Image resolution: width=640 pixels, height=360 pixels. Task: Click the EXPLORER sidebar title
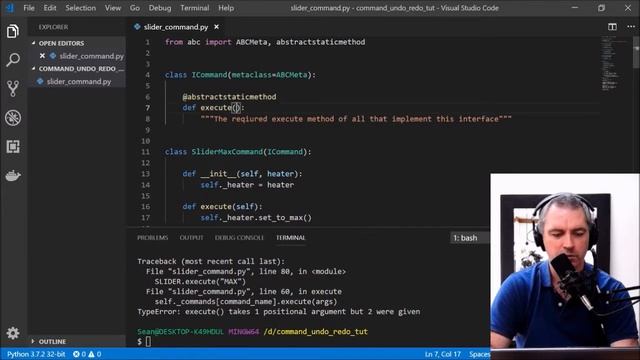(x=53, y=27)
